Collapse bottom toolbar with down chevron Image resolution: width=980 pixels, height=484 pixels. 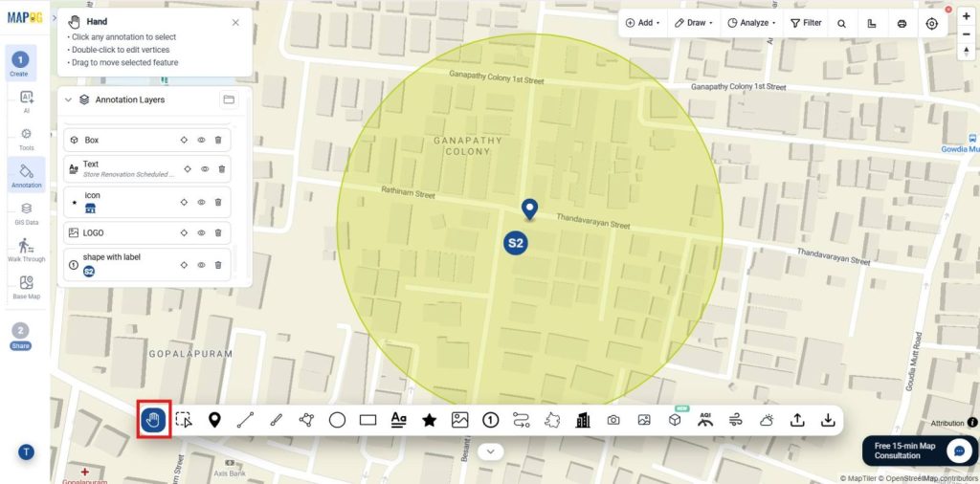point(491,451)
